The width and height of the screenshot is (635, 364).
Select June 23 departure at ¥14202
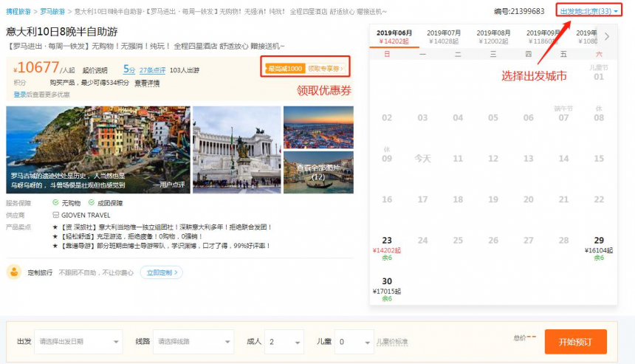click(387, 248)
